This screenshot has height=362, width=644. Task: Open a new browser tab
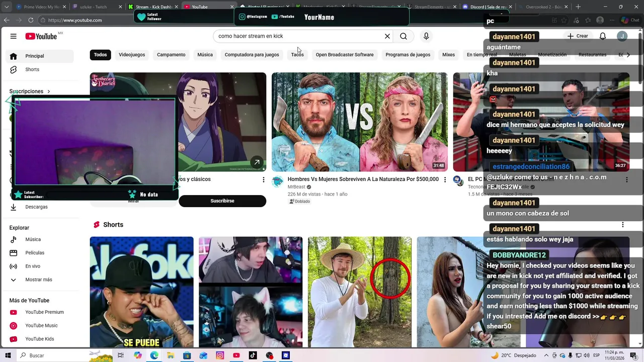(x=578, y=7)
